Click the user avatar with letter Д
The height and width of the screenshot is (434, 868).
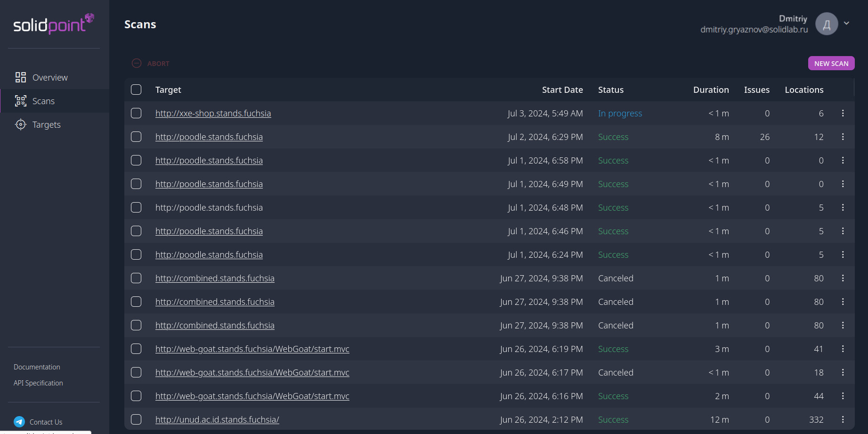[x=826, y=23]
